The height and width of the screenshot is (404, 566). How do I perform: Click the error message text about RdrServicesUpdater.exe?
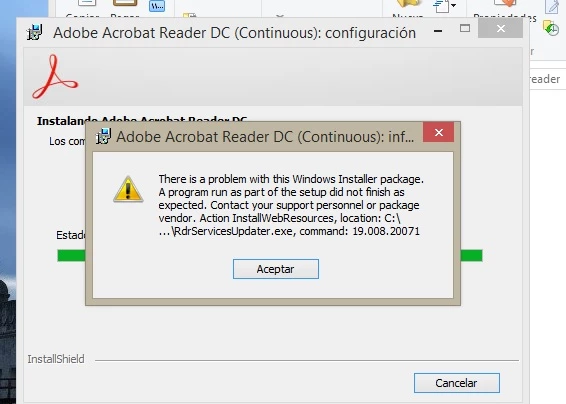[x=291, y=205]
